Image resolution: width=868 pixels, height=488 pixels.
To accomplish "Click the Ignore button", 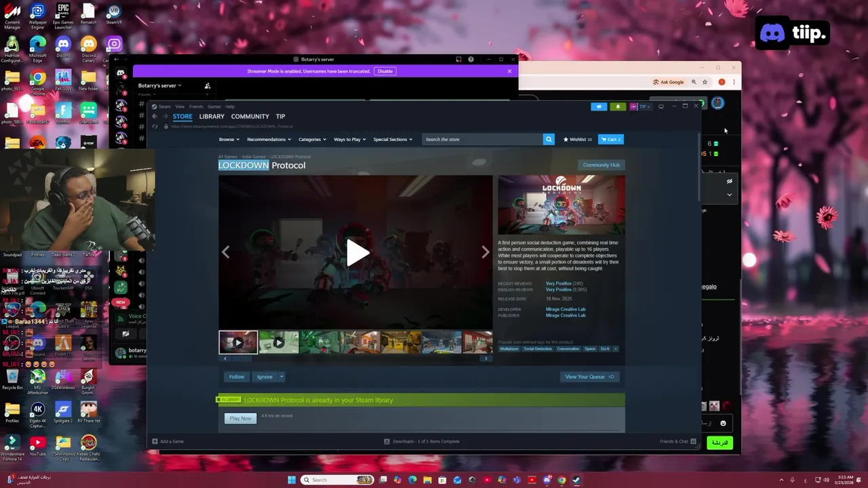I will pyautogui.click(x=264, y=377).
